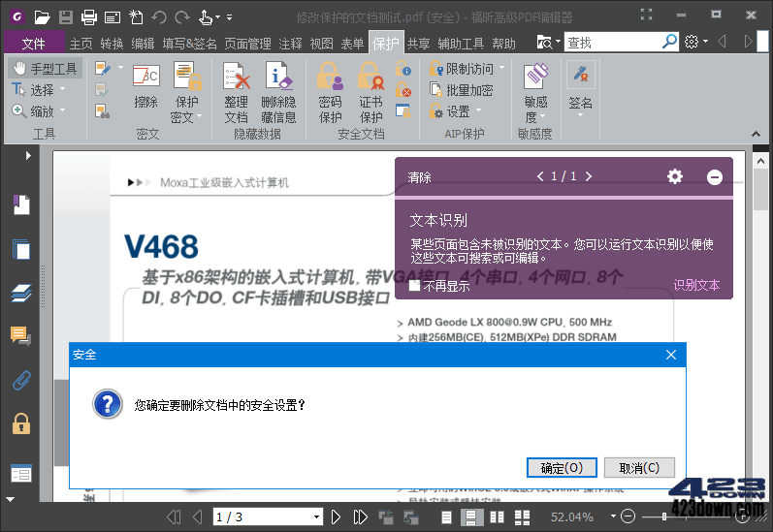Open the zoom percentage 52.04% dropdown
The image size is (773, 532).
point(613,516)
